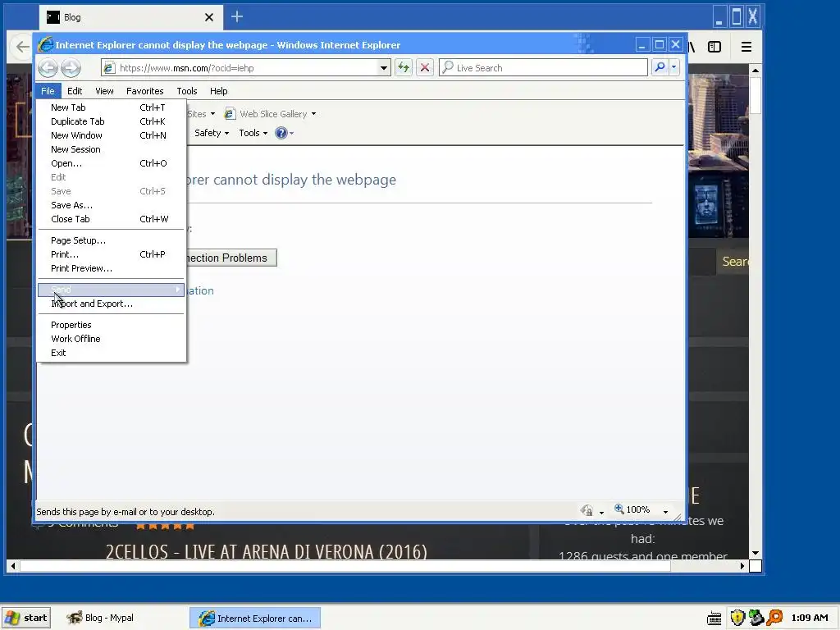Open the Edit menu
This screenshot has width=840, height=630.
point(75,91)
